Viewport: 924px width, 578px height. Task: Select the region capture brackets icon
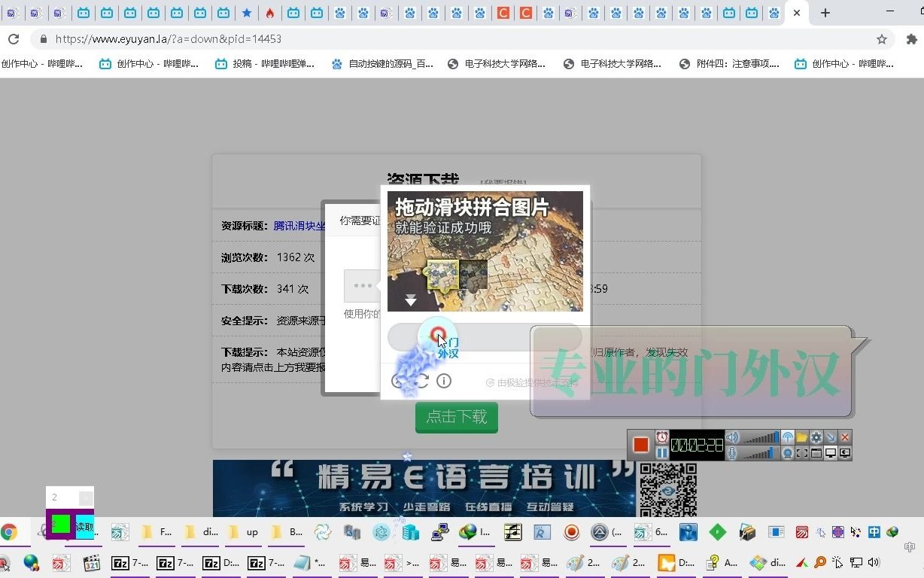(803, 452)
